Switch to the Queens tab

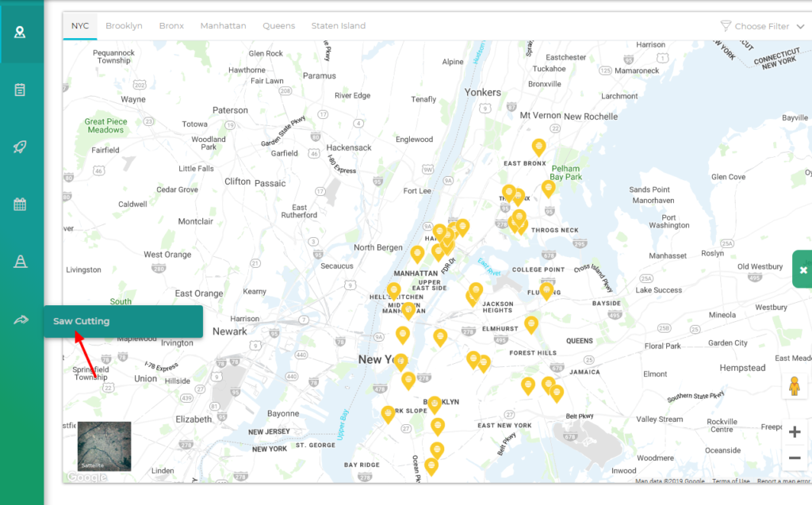click(278, 26)
